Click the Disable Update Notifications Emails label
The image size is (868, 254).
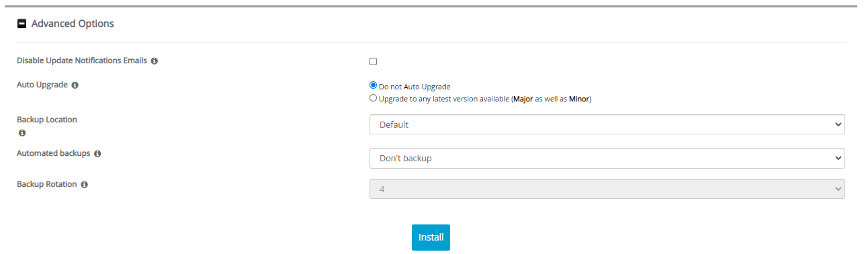pos(82,60)
